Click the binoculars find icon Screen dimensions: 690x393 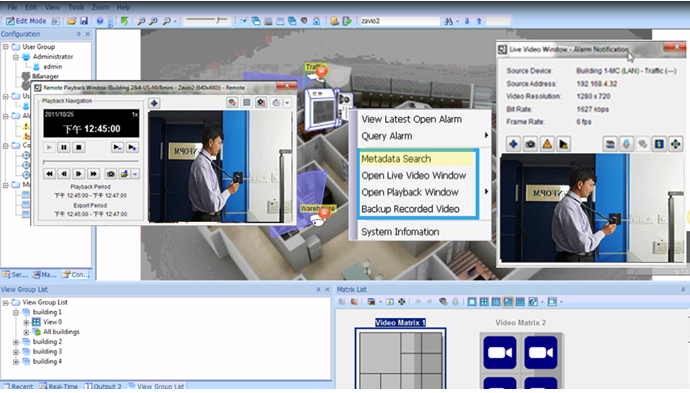[x=448, y=21]
